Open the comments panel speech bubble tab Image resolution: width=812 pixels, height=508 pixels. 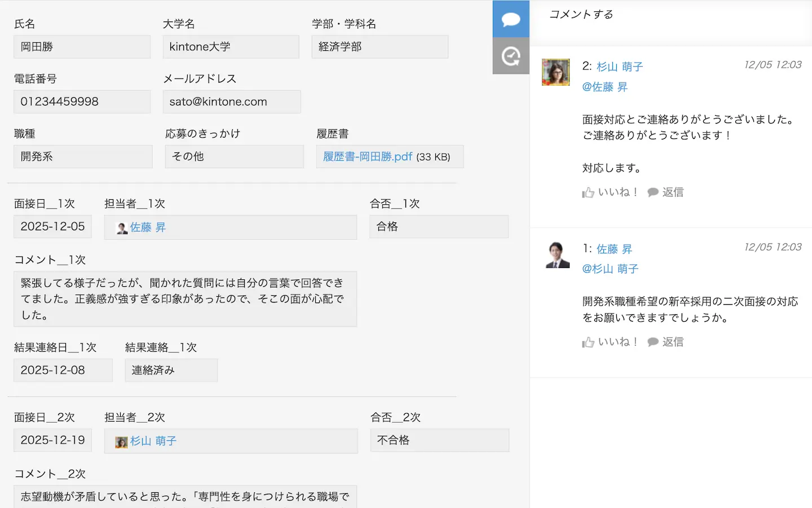[511, 19]
